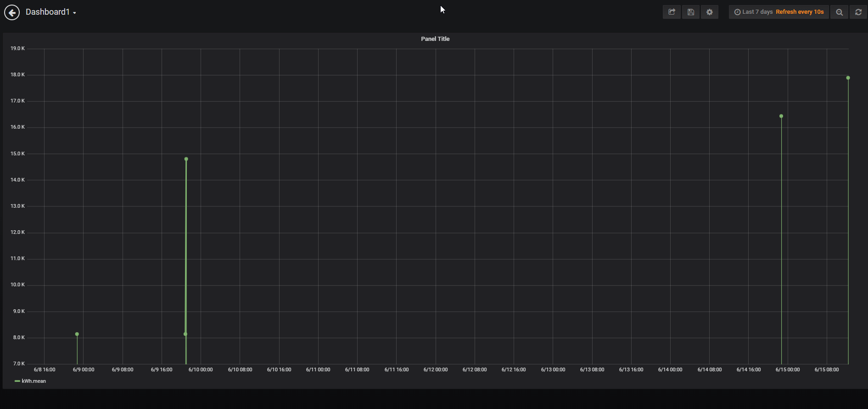Screen dimensions: 868x409
Task: Click the 6/12 00:00 axis label
Action: pos(435,369)
